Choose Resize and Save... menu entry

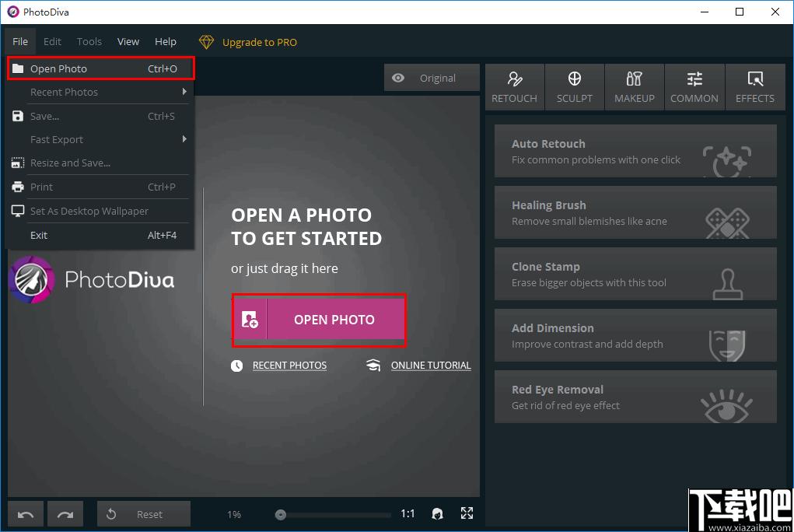tap(100, 163)
